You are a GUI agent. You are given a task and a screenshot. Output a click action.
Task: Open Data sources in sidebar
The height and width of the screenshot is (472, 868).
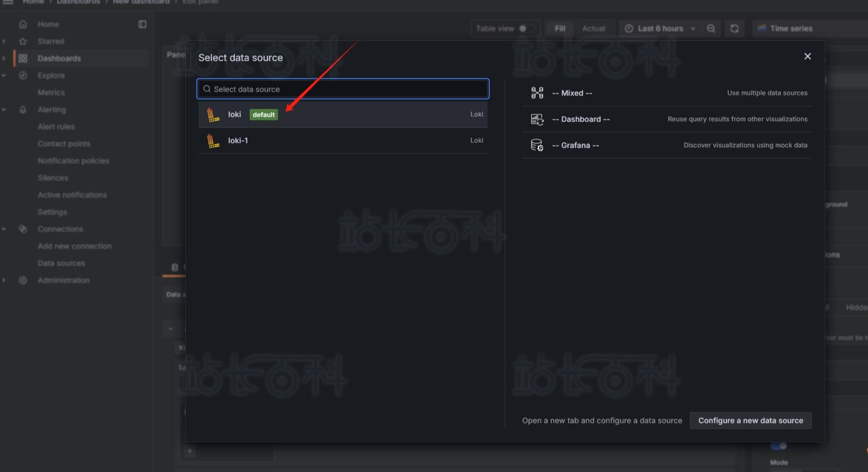click(x=61, y=263)
